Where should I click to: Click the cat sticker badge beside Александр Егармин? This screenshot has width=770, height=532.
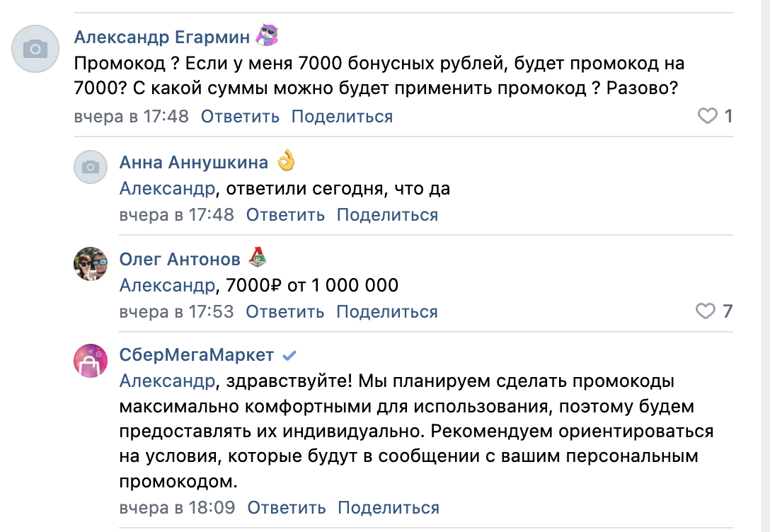click(267, 35)
